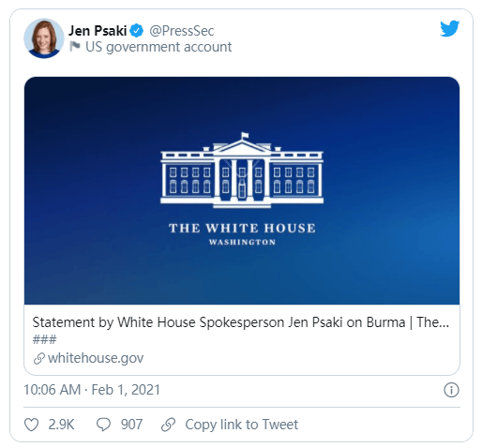Click the government account flag icon

tap(75, 46)
